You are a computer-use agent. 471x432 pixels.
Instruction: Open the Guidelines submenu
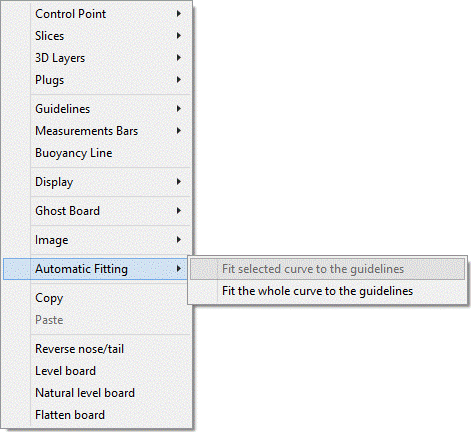97,109
